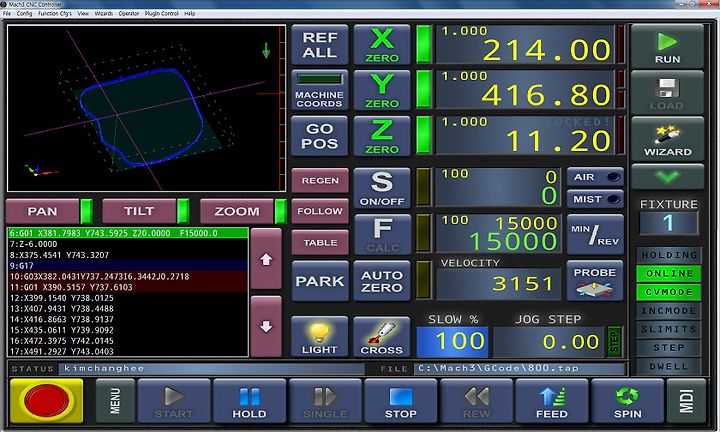This screenshot has width=720, height=432.
Task: Click the AUTO ZERO button
Action: pyautogui.click(x=382, y=281)
